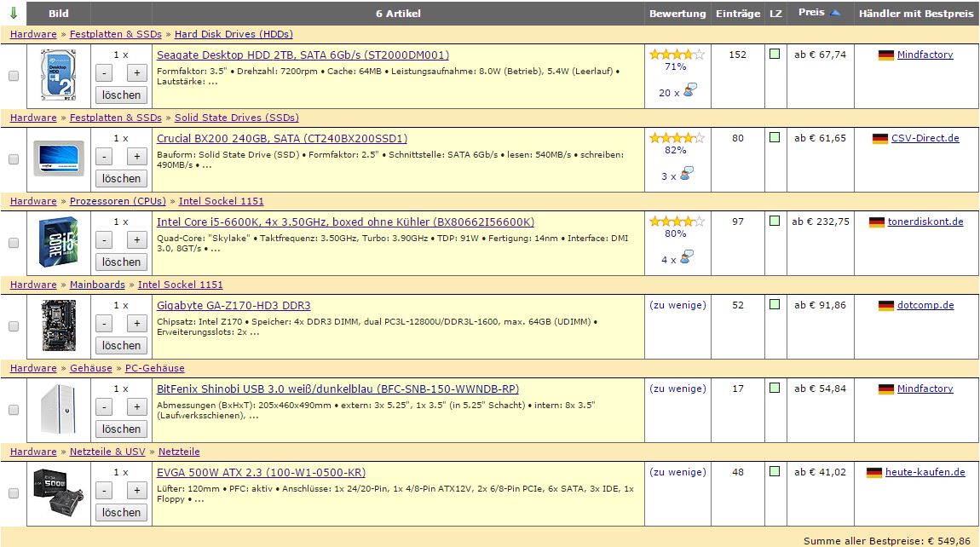Open BitFenix Shinobi case thumbnail
The width and height of the screenshot is (980, 547).
(x=59, y=410)
